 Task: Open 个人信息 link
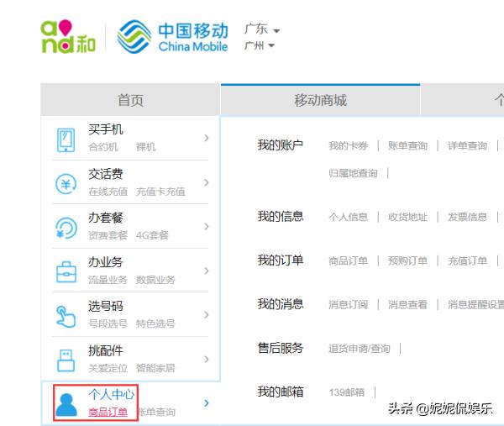click(348, 217)
